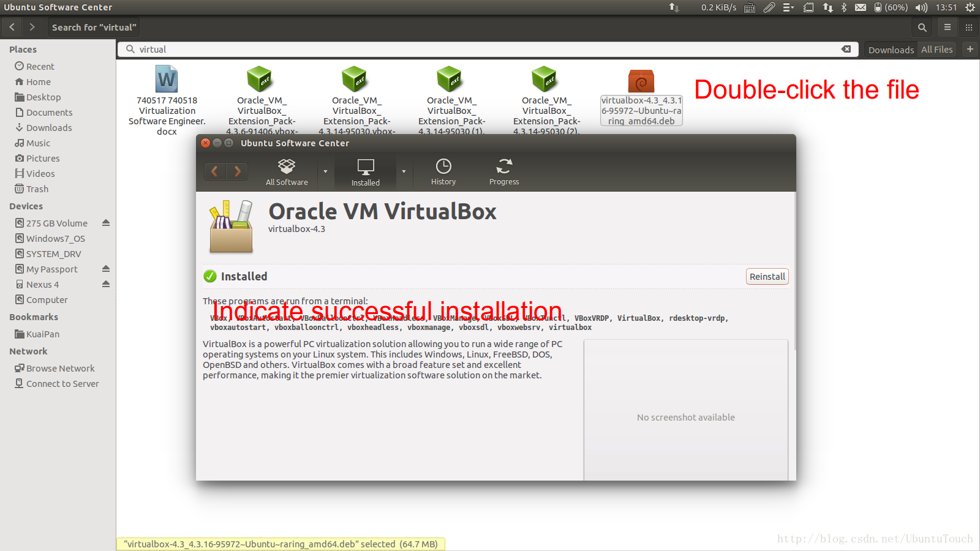Click the search magnifier button in Files toolbar
Image resolution: width=980 pixels, height=551 pixels.
point(922,27)
